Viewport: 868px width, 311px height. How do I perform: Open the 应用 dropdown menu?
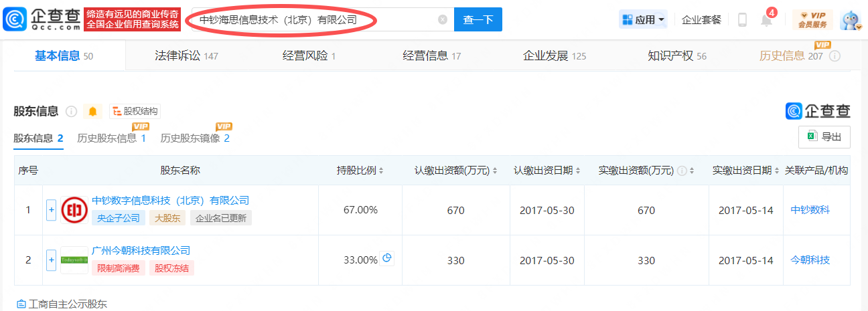pyautogui.click(x=644, y=20)
